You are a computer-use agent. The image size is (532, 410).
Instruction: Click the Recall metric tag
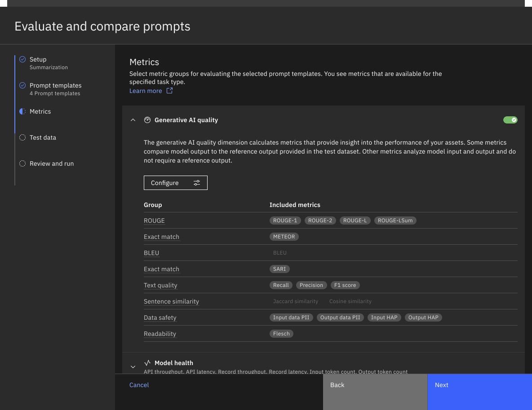tap(281, 285)
